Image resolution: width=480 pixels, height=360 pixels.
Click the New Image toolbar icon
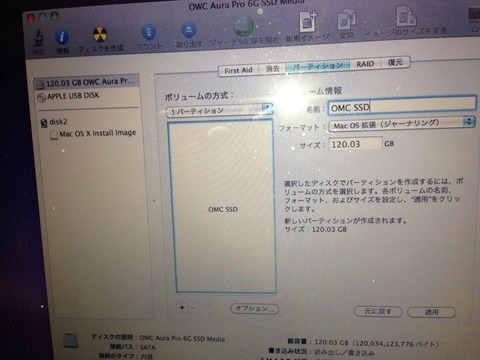click(308, 22)
